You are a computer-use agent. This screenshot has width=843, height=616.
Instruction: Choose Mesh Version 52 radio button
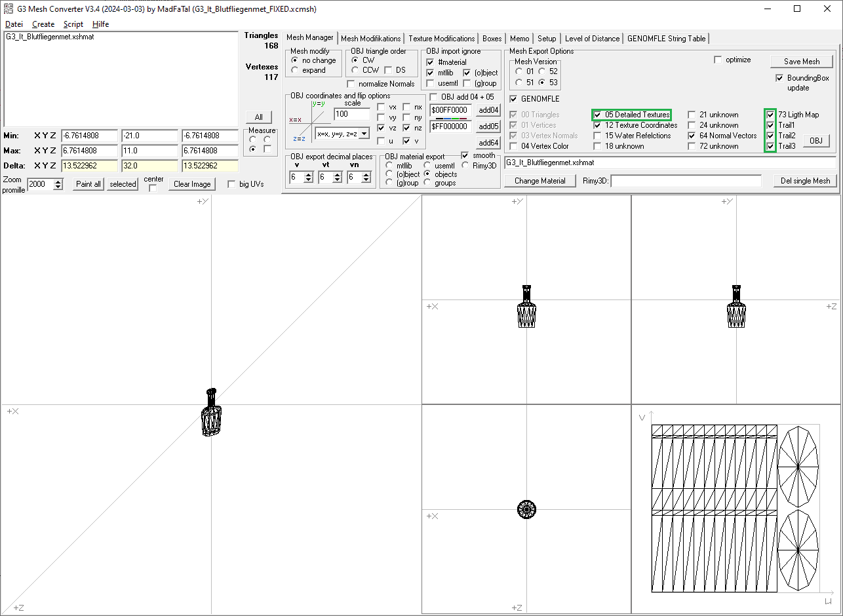point(542,71)
